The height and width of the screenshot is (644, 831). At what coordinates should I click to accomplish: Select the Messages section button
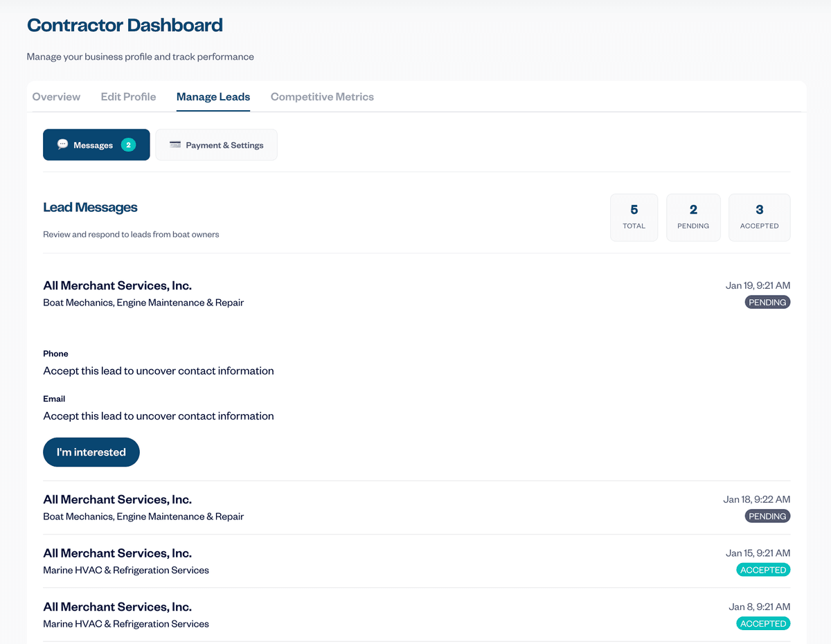point(96,145)
